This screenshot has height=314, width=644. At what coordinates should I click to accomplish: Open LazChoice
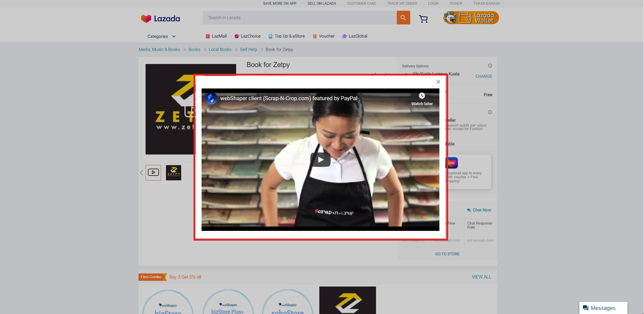[x=248, y=36]
